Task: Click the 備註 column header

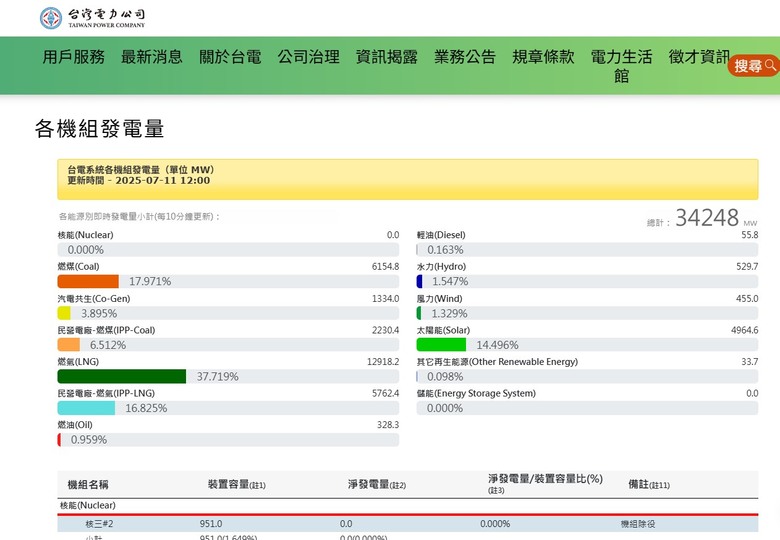Action: 649,484
